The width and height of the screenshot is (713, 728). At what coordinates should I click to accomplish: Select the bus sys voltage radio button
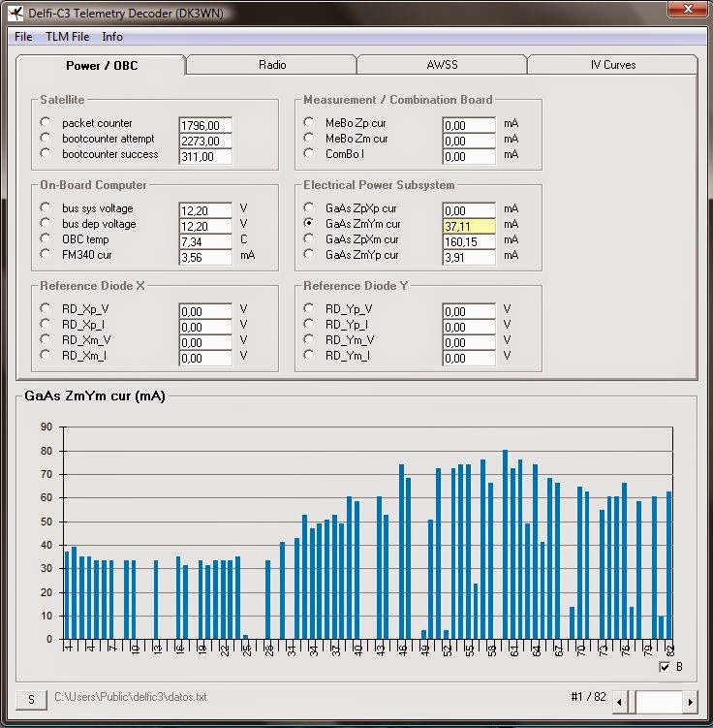pos(46,207)
